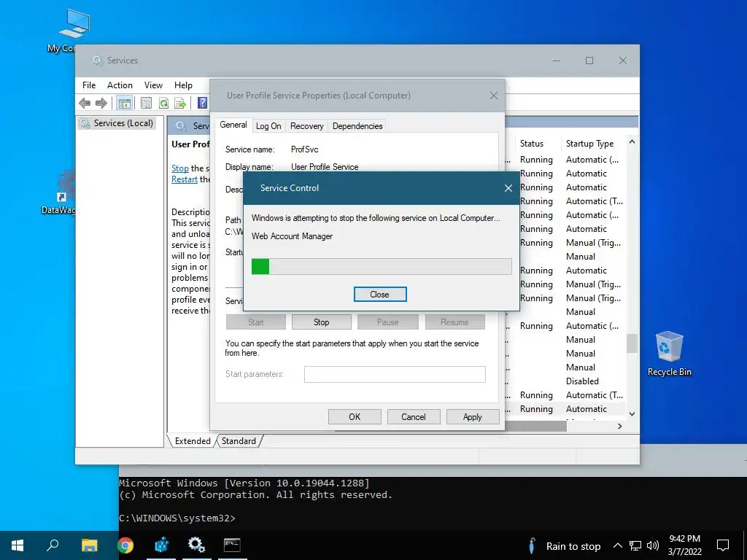
Task: Switch to the Extended view tab
Action: click(x=193, y=441)
